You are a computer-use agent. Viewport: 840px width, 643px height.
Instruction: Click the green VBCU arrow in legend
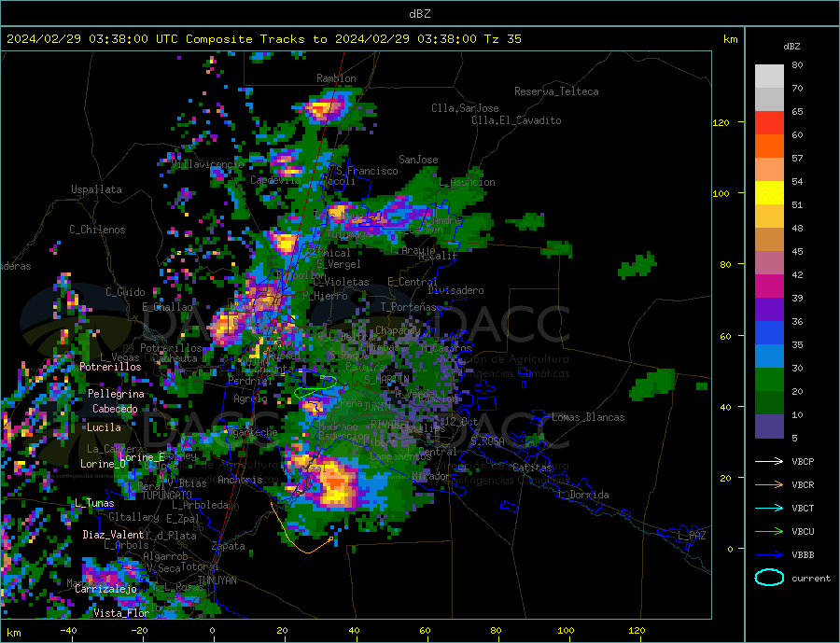tap(769, 531)
